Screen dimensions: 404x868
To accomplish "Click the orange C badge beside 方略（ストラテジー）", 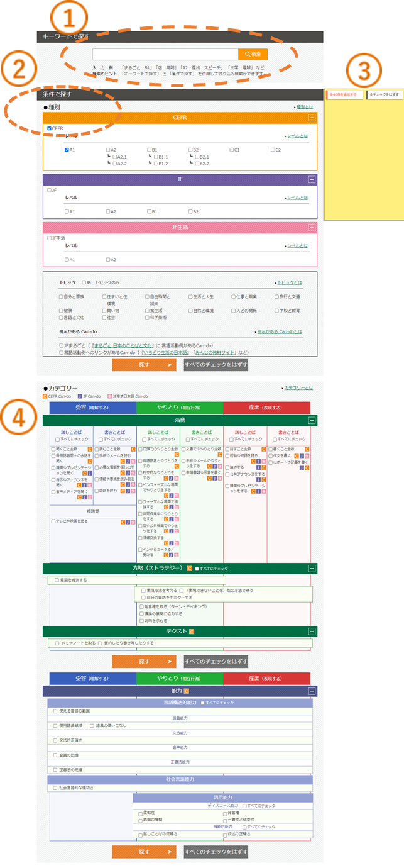I will tap(189, 568).
